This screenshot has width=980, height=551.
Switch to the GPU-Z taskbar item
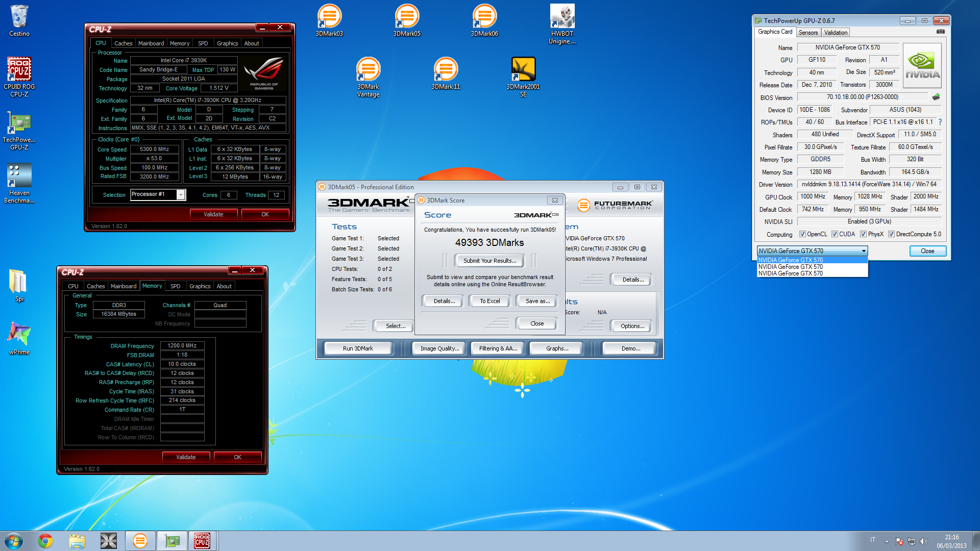coord(172,541)
